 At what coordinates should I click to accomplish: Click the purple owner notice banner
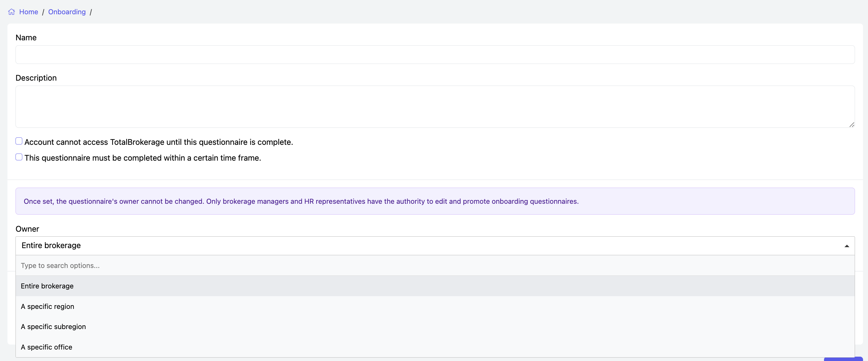tap(435, 201)
